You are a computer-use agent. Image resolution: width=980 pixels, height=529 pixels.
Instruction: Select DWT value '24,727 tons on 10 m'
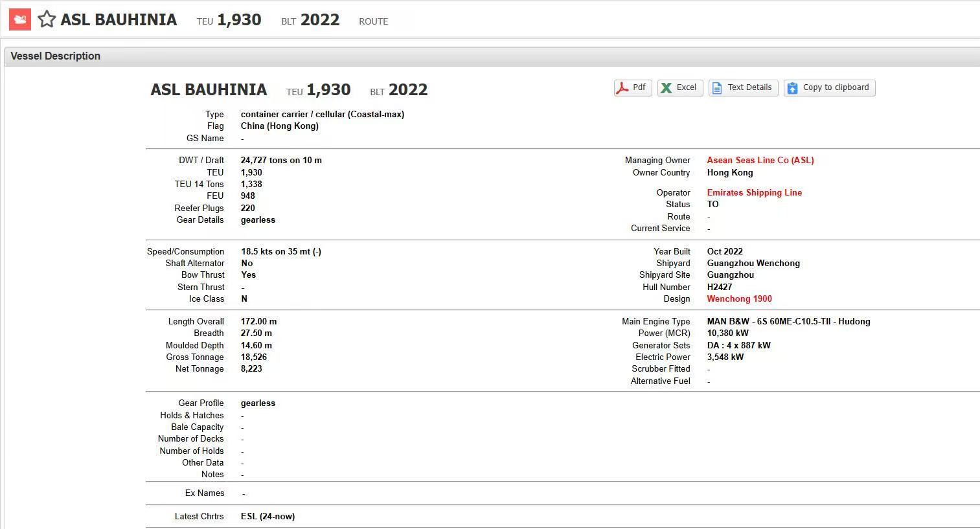tap(281, 161)
